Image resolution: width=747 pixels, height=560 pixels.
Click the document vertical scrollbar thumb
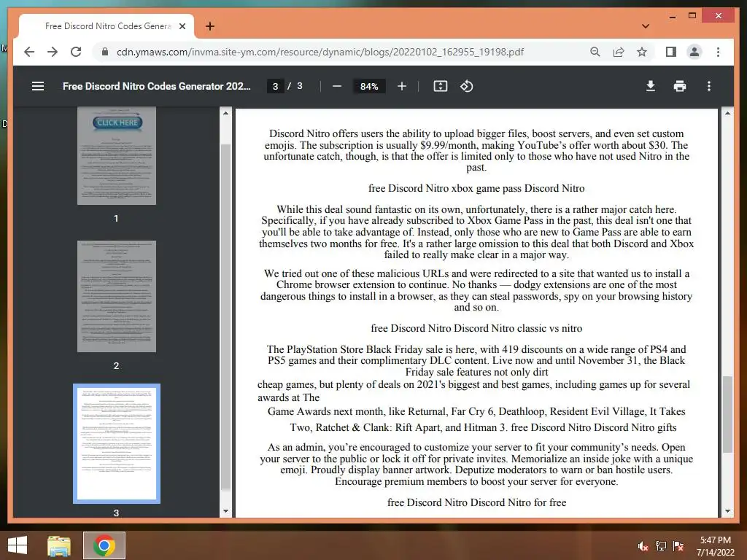(x=727, y=414)
